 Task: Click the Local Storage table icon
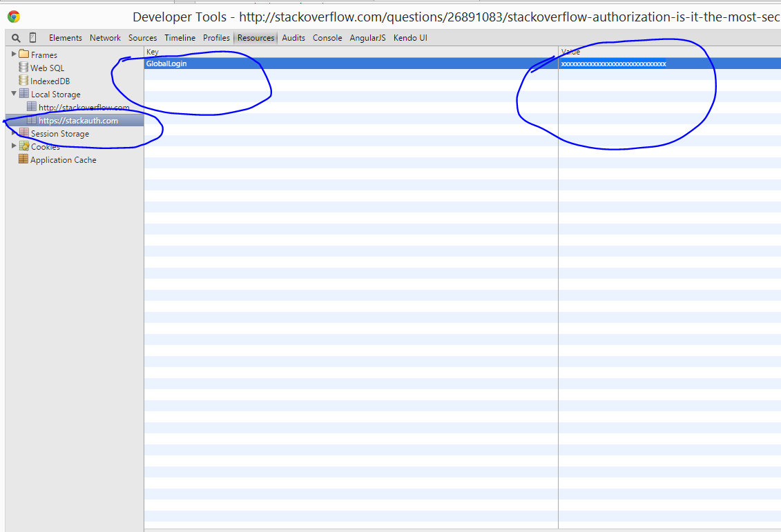[x=24, y=94]
